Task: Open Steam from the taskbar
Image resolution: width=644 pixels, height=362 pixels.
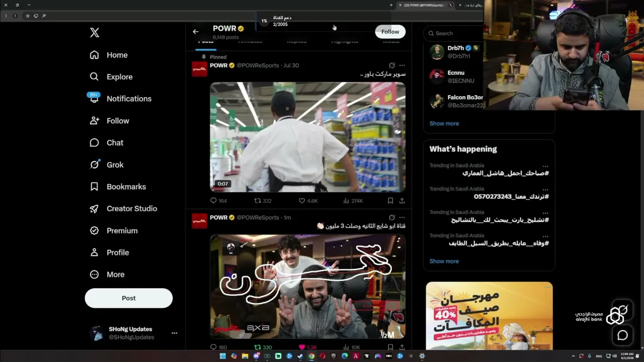Action: 300,356
